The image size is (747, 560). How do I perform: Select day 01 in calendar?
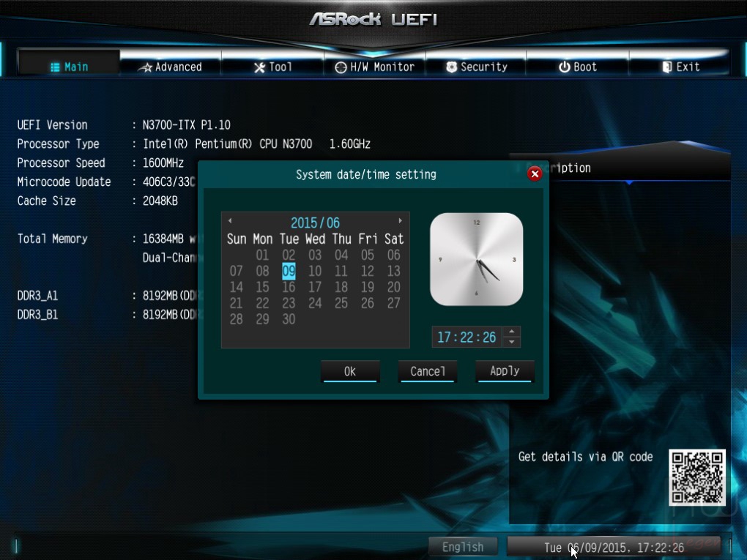pyautogui.click(x=262, y=255)
